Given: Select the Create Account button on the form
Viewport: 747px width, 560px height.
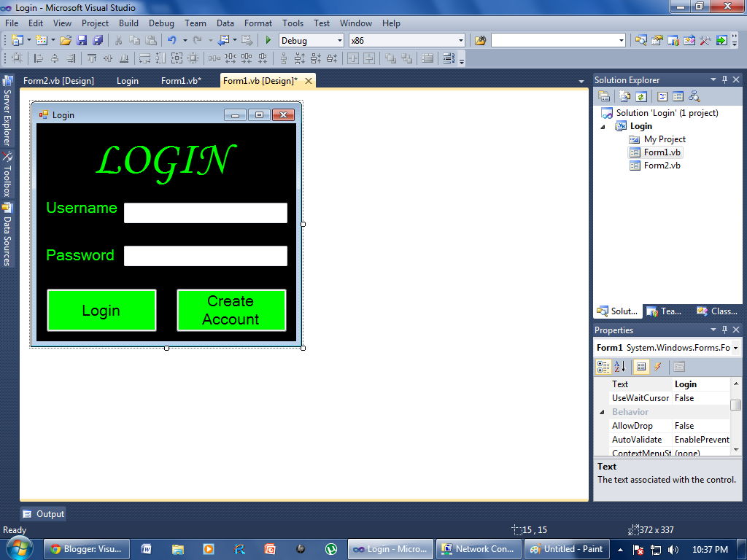Looking at the screenshot, I should click(x=231, y=309).
